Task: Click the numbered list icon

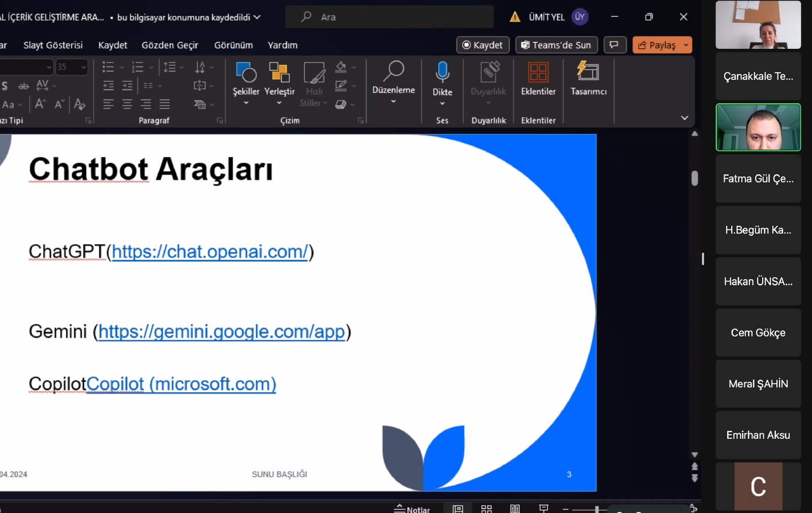Action: (138, 67)
